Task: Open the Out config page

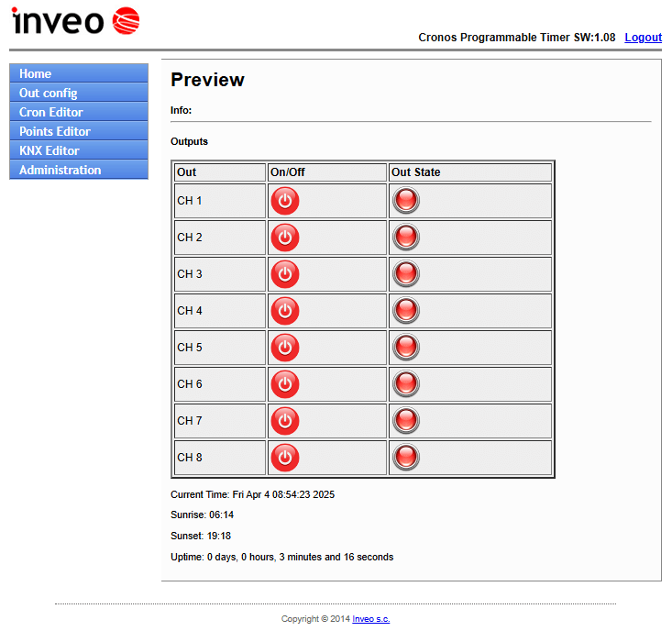Action: point(78,93)
